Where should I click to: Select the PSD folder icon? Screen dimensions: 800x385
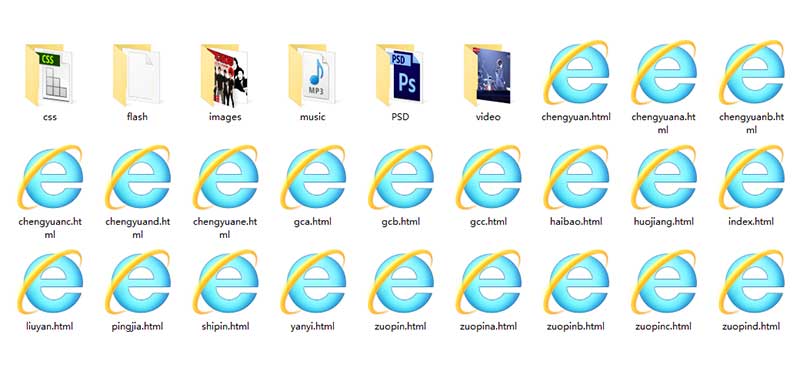(400, 74)
